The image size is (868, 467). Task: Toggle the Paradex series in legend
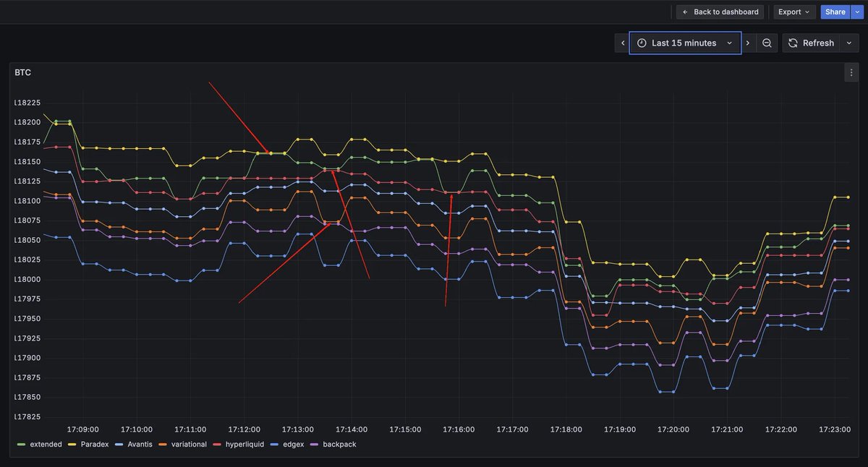(94, 445)
